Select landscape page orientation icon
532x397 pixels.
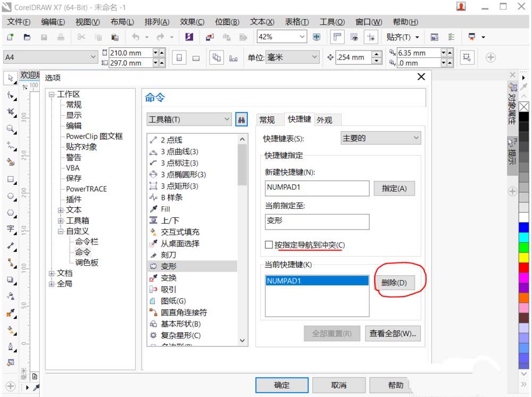coord(196,58)
